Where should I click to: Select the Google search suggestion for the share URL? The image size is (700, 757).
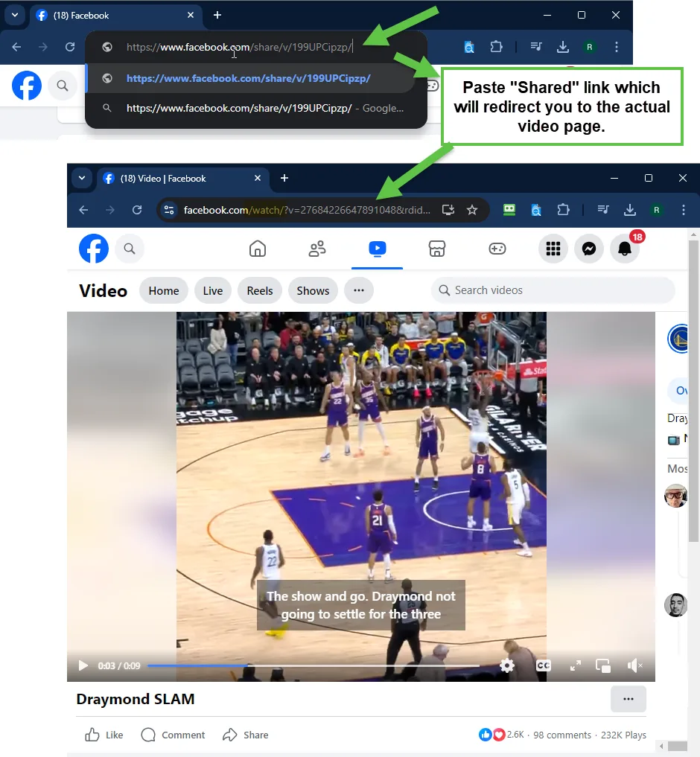[256, 108]
